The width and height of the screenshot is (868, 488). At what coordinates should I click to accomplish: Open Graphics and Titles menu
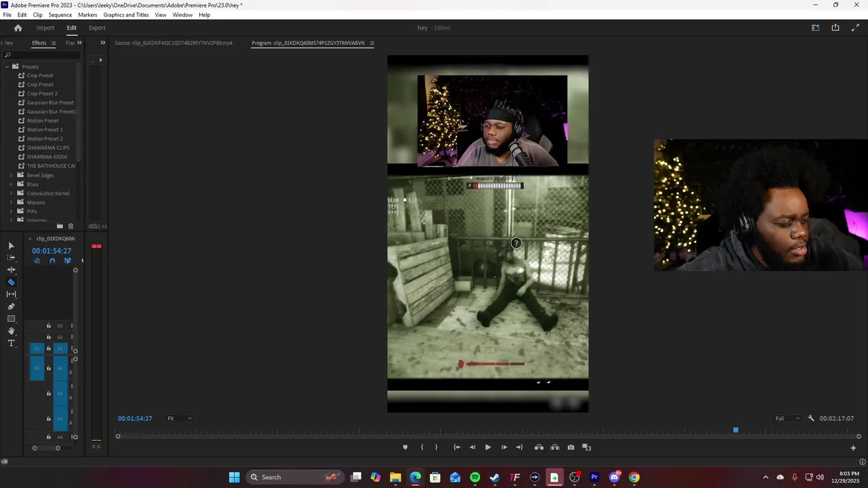tap(126, 15)
